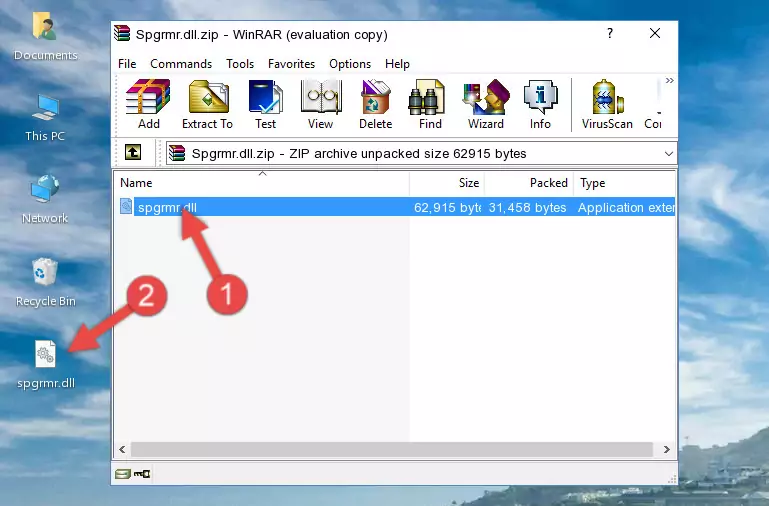Open the Tools menu
769x506 pixels.
pos(240,64)
